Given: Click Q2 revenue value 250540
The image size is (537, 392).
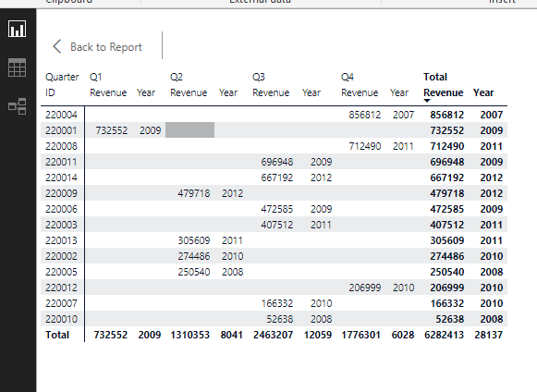Looking at the screenshot, I should coord(194,272).
